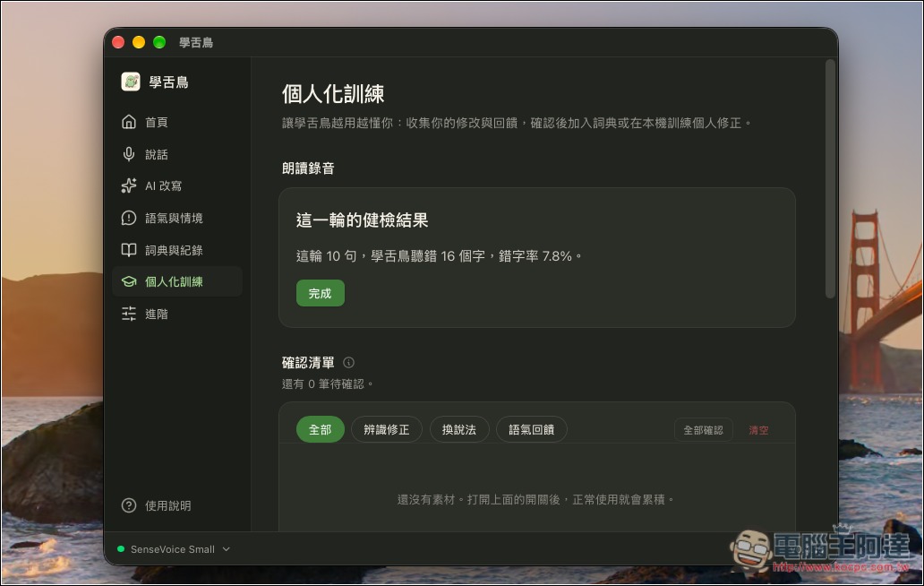
Task: Click the 全部確認 button
Action: (x=703, y=430)
